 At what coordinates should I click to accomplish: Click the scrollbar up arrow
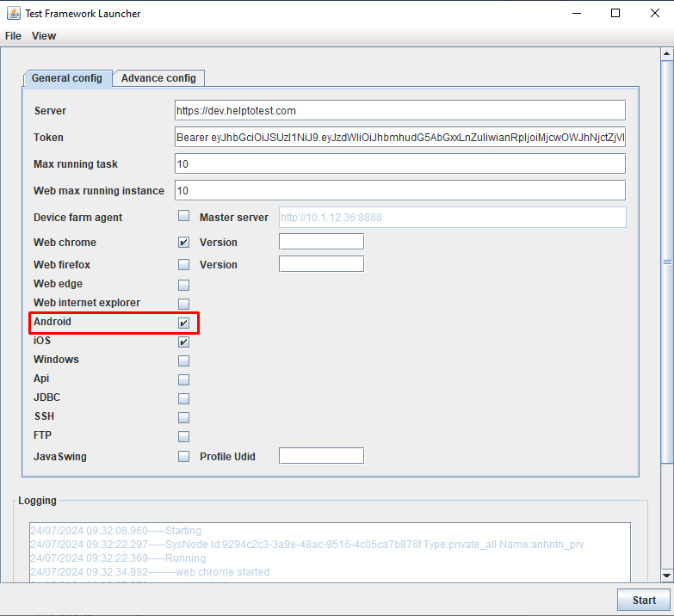coord(667,53)
